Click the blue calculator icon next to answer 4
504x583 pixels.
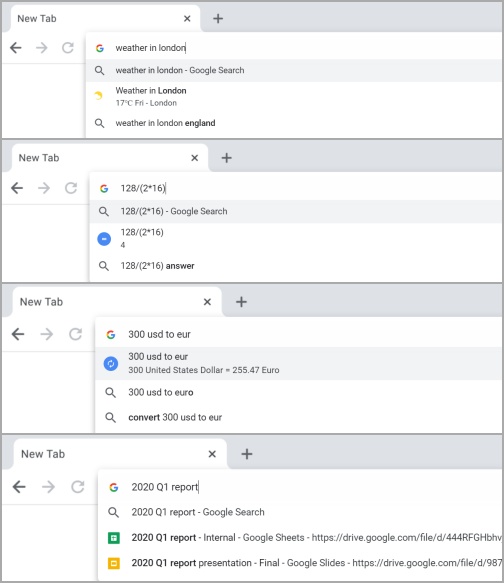pos(104,239)
